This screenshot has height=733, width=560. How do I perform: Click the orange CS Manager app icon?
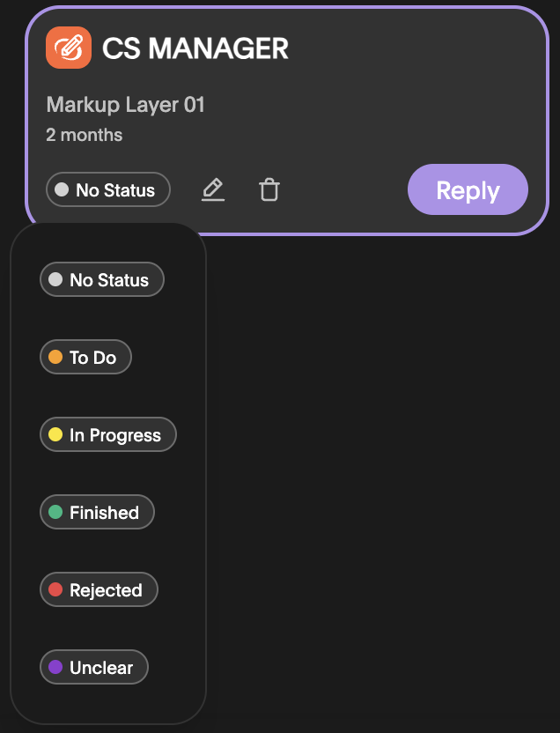point(68,48)
